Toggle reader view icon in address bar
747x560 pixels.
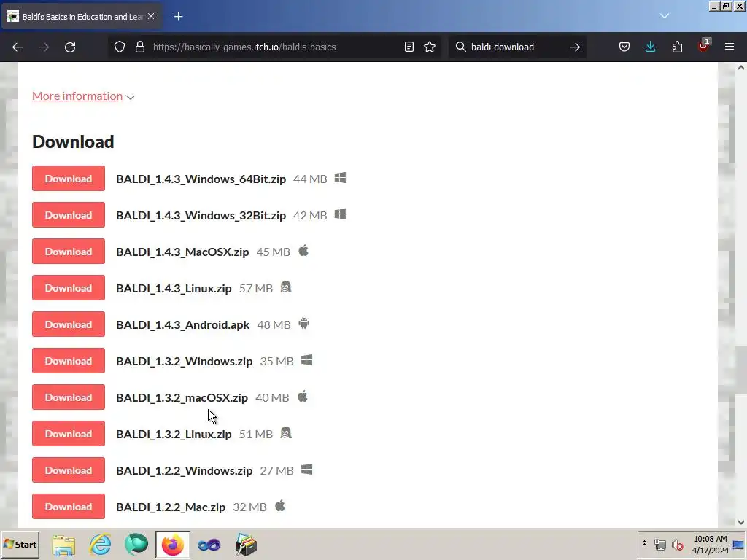click(409, 47)
